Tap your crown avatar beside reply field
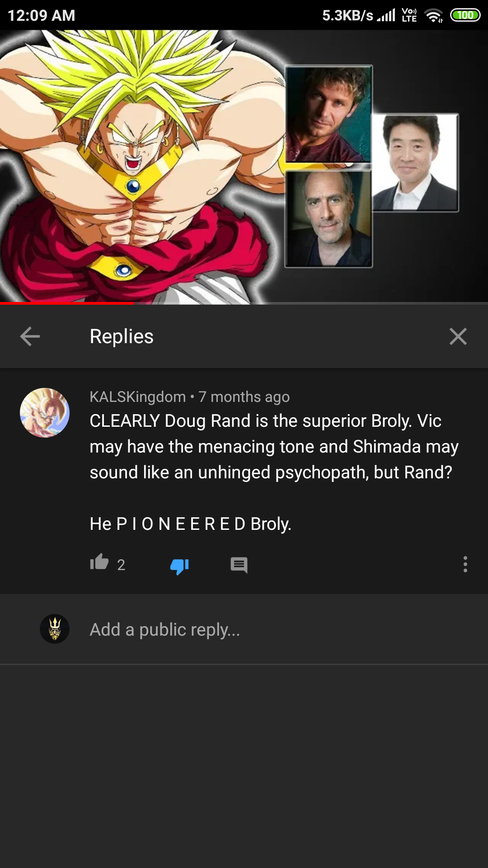Image resolution: width=488 pixels, height=868 pixels. click(x=55, y=629)
